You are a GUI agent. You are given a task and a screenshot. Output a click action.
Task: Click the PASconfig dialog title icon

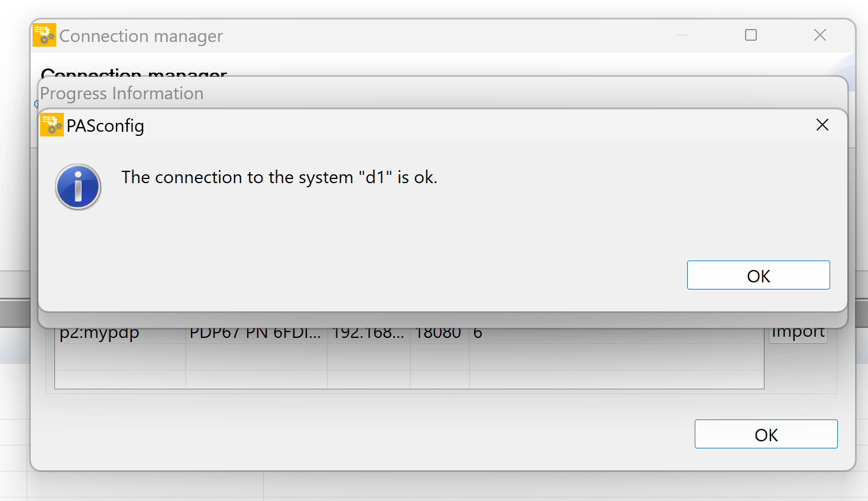click(51, 125)
